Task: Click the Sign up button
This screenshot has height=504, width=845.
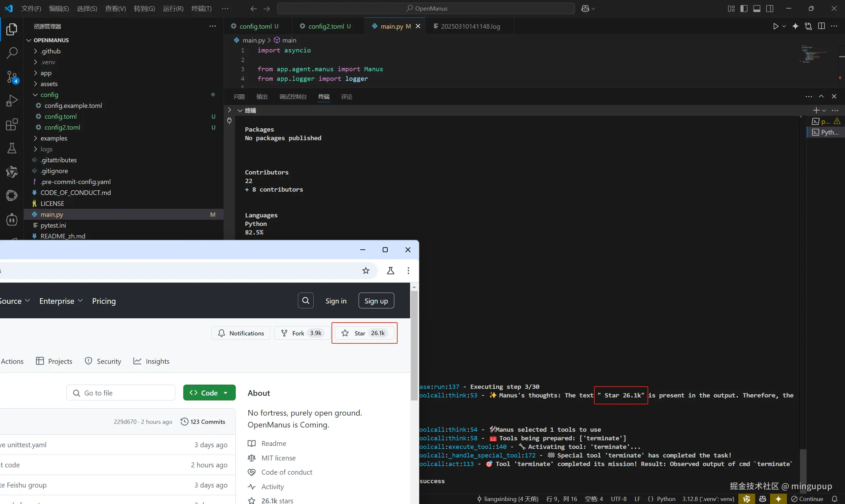Action: tap(376, 300)
